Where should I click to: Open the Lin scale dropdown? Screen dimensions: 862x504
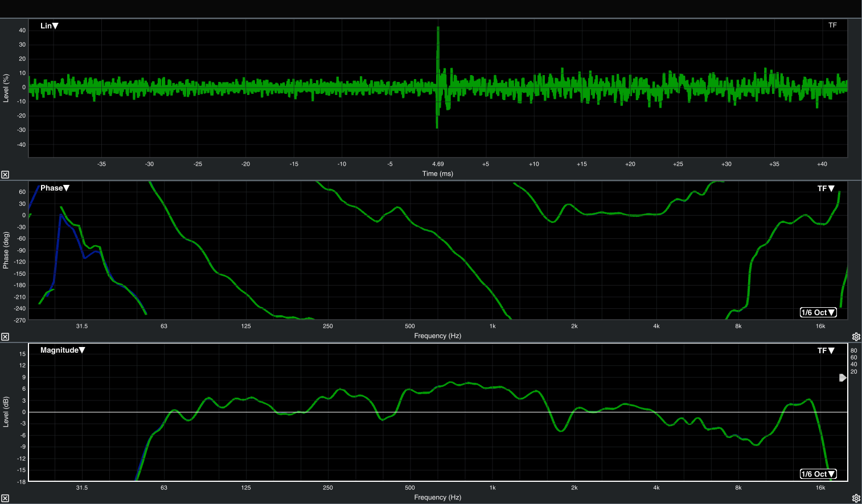click(x=50, y=26)
